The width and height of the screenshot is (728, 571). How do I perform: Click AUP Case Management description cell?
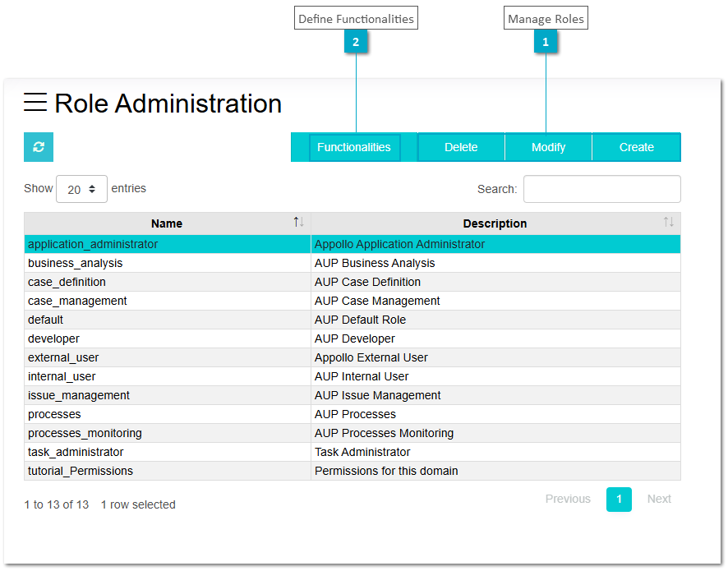pyautogui.click(x=495, y=302)
